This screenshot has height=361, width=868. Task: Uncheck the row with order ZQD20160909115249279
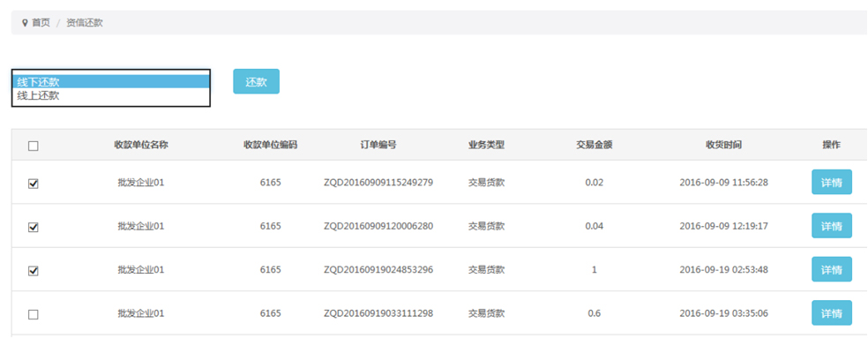(34, 184)
